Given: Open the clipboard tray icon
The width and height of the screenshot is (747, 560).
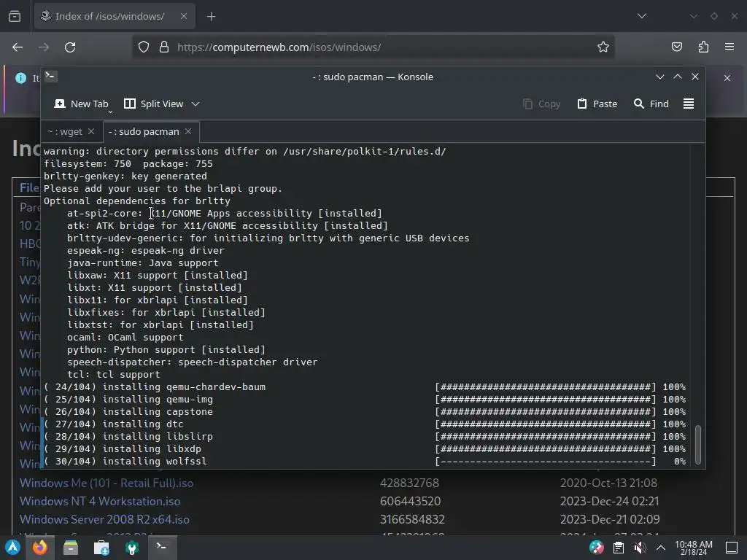Looking at the screenshot, I should click(619, 548).
